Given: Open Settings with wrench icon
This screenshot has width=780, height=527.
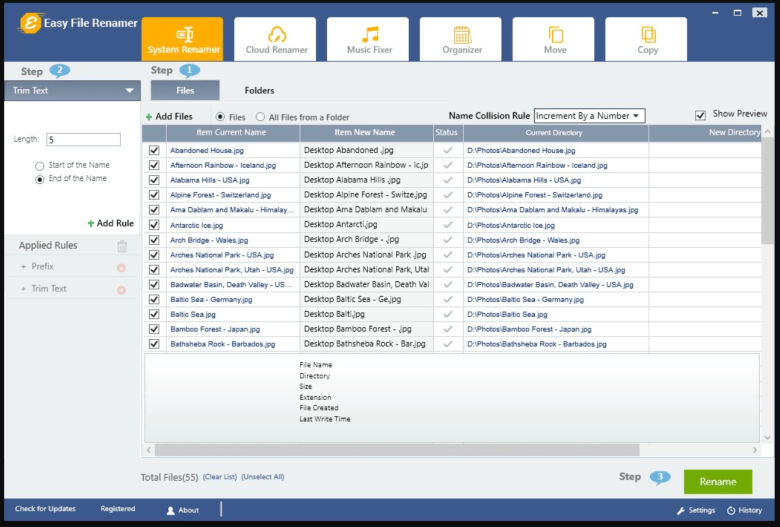Looking at the screenshot, I should coord(696,510).
